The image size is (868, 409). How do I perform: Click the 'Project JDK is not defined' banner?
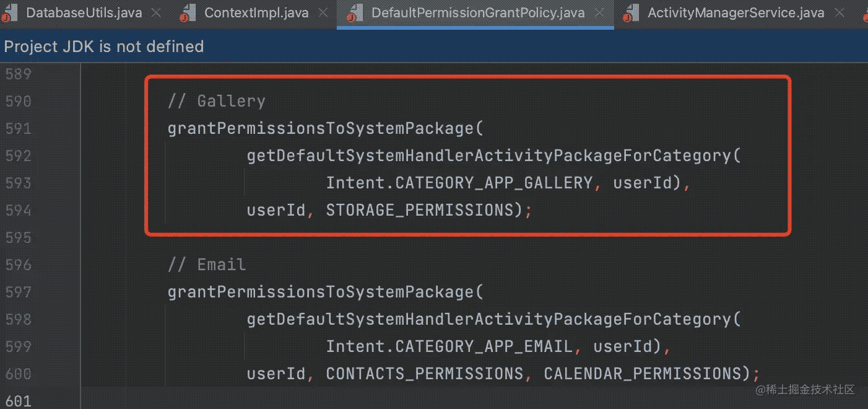[104, 46]
